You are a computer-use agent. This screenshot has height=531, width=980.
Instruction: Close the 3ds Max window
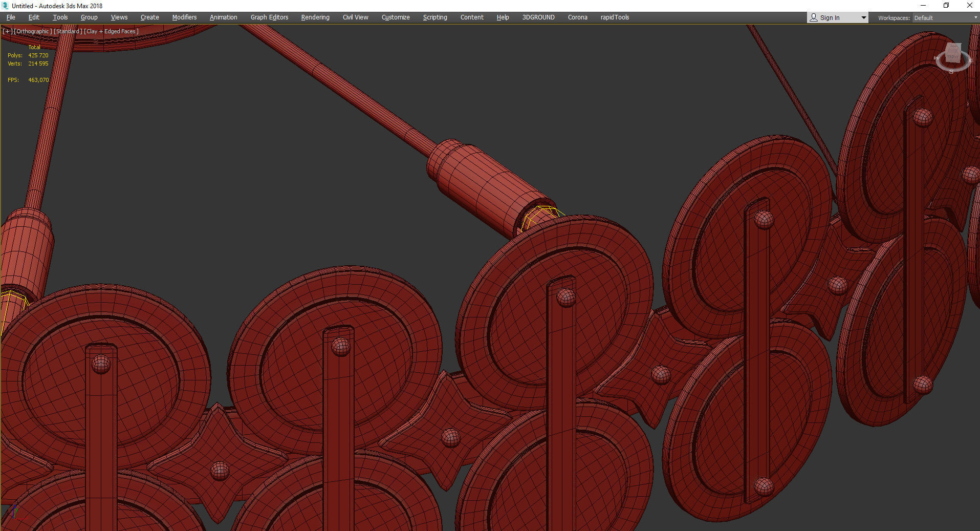tap(969, 6)
